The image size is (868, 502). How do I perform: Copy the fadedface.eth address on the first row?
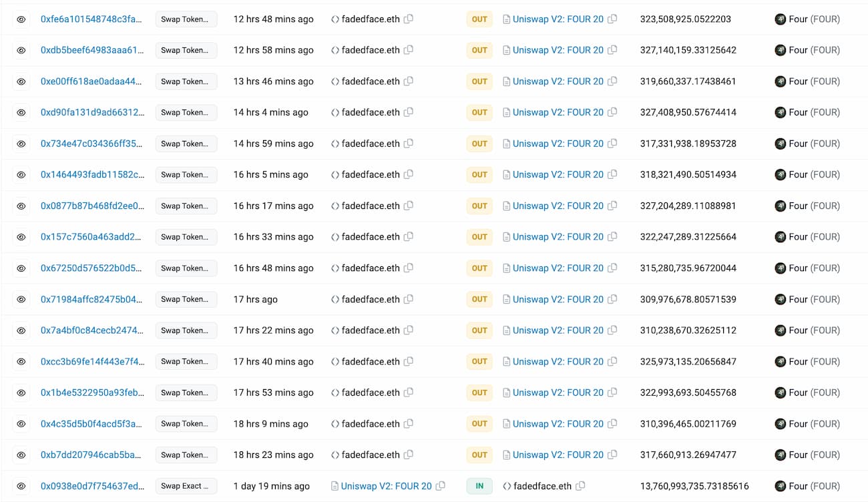pos(408,19)
